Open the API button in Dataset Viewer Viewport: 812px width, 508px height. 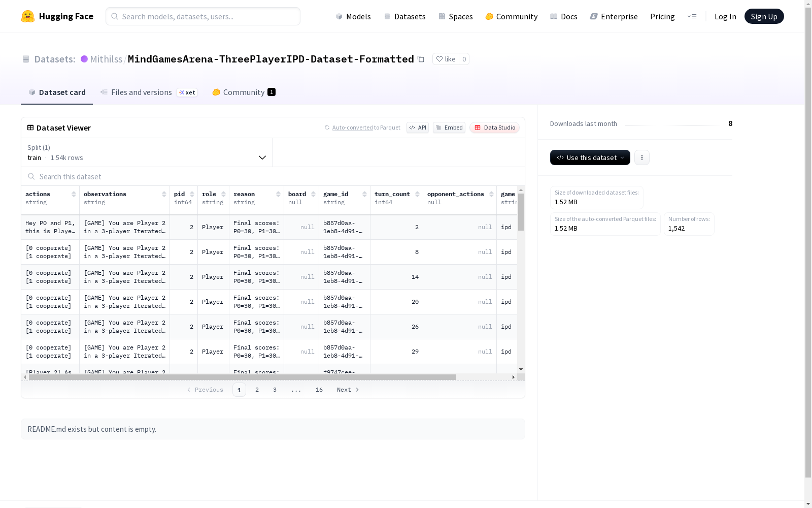coord(418,128)
